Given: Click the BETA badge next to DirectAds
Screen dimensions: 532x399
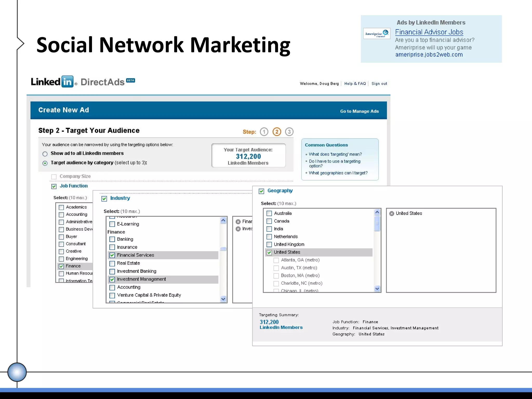Looking at the screenshot, I should point(131,80).
